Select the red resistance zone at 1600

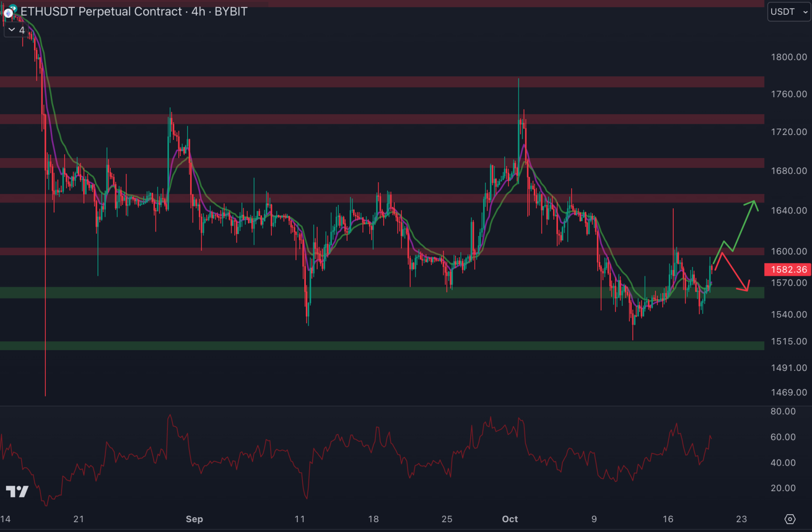tap(382, 251)
